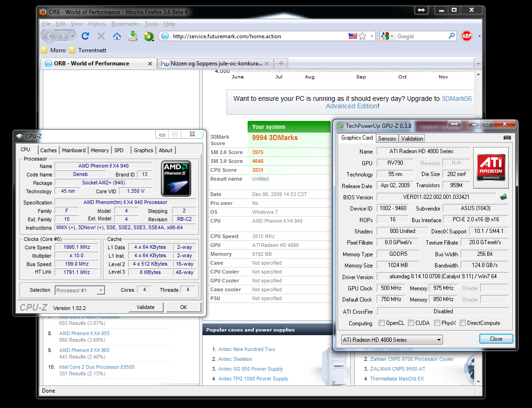532x408 pixels.
Task: Open the Adblock Plus ABP icon
Action: point(467,35)
